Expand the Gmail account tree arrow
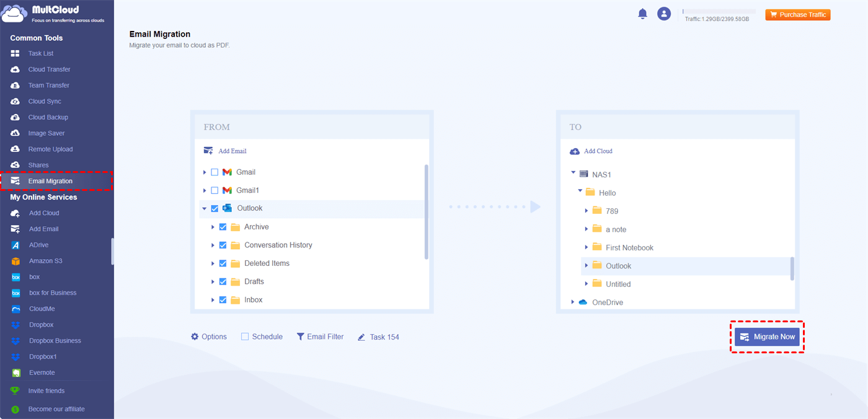The height and width of the screenshot is (419, 868). click(x=205, y=172)
